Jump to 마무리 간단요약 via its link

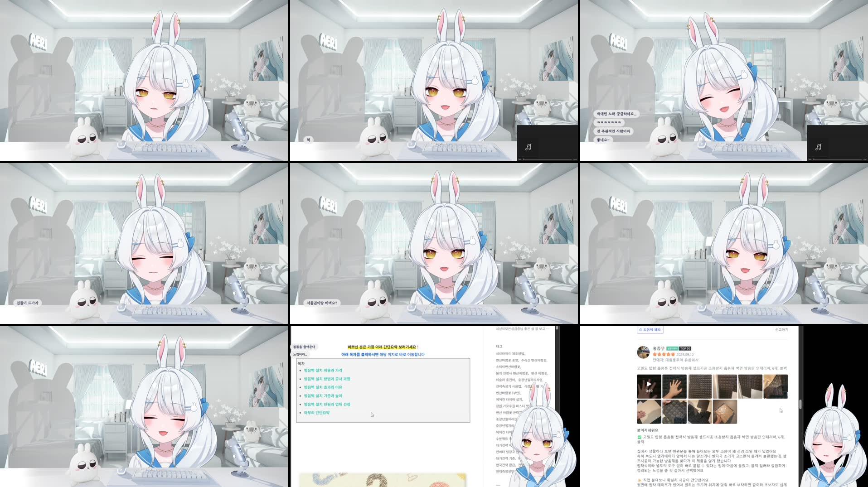(x=317, y=413)
